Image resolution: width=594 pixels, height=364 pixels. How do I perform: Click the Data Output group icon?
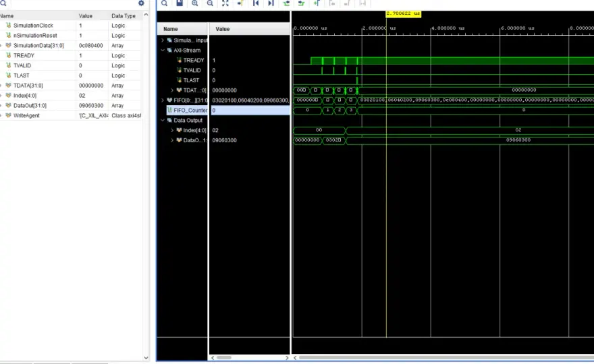click(169, 121)
